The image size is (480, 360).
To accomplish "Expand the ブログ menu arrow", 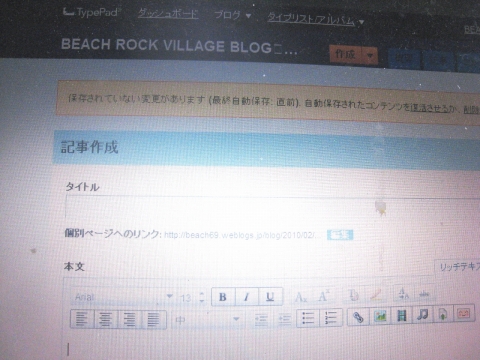I will [248, 16].
